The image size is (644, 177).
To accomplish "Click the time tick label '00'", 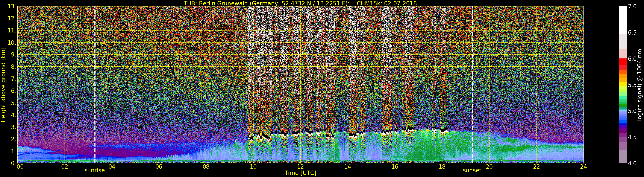I will [x=20, y=166].
